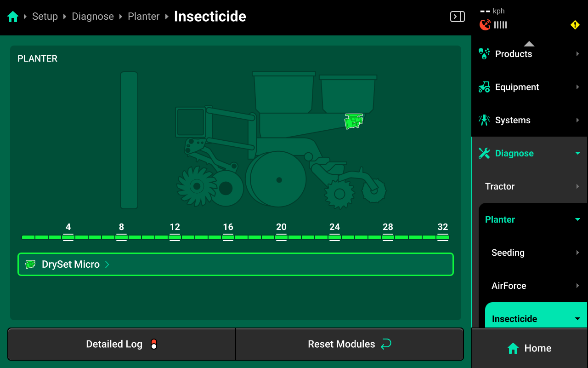This screenshot has width=588, height=368.
Task: Open Systems in the side menu
Action: pos(529,120)
